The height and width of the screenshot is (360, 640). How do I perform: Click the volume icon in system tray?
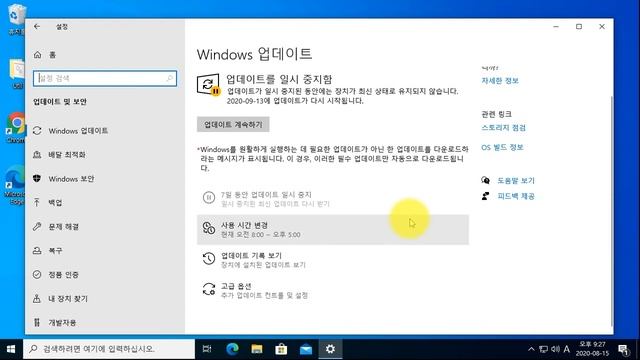click(x=555, y=349)
